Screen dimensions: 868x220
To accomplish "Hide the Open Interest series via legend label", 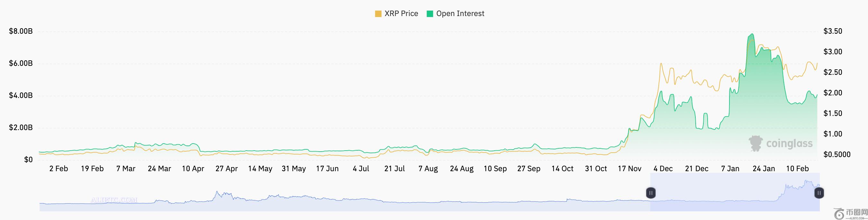I will [460, 14].
